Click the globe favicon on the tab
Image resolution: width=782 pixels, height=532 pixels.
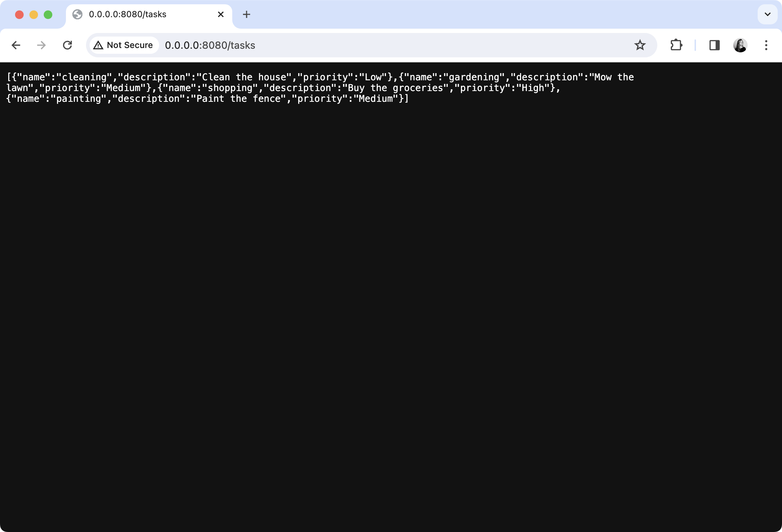pyautogui.click(x=78, y=14)
